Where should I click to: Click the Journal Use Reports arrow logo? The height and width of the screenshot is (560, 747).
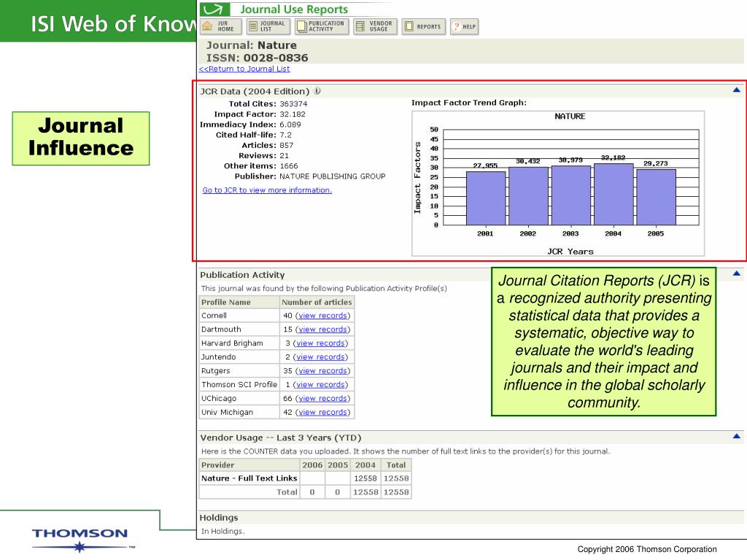click(215, 9)
